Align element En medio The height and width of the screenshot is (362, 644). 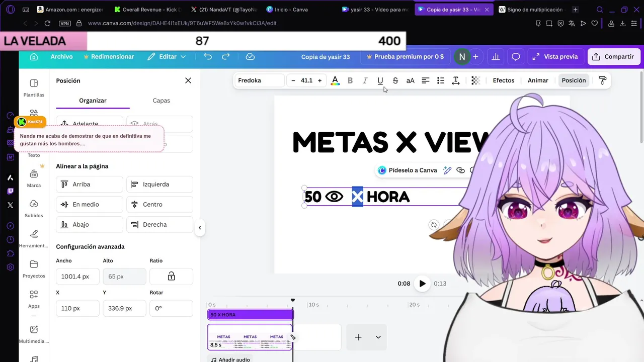[x=90, y=205]
